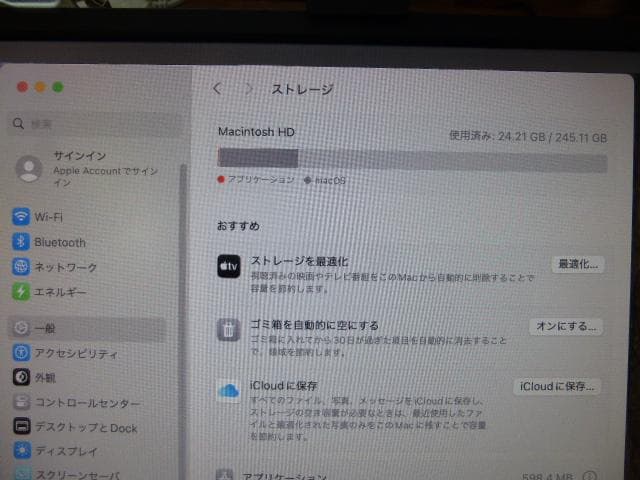Click the green zoom window button
640x480 pixels.
click(x=58, y=87)
